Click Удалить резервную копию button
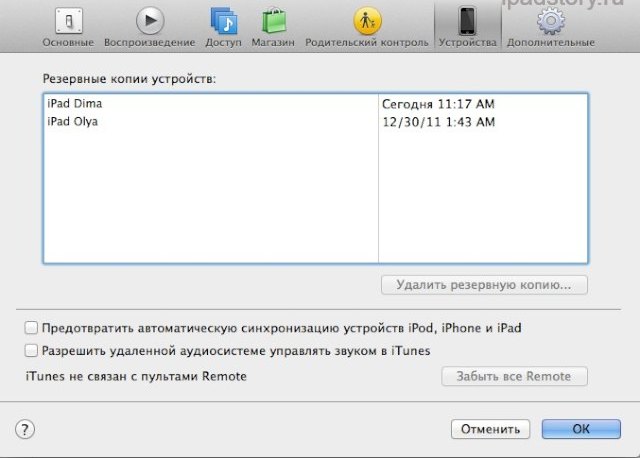The width and height of the screenshot is (640, 458). 484,285
